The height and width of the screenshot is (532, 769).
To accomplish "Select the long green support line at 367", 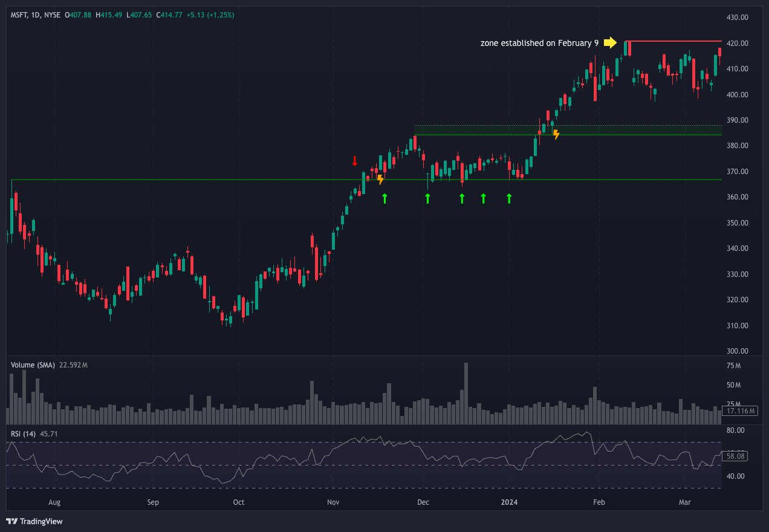I will coord(366,180).
